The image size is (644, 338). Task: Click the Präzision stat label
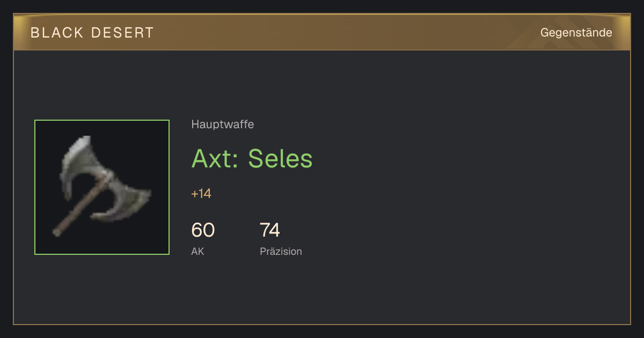[x=281, y=251]
